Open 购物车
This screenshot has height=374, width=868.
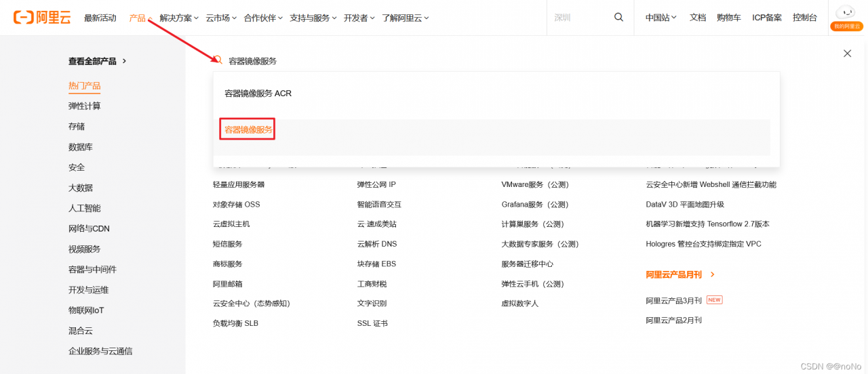pos(729,18)
